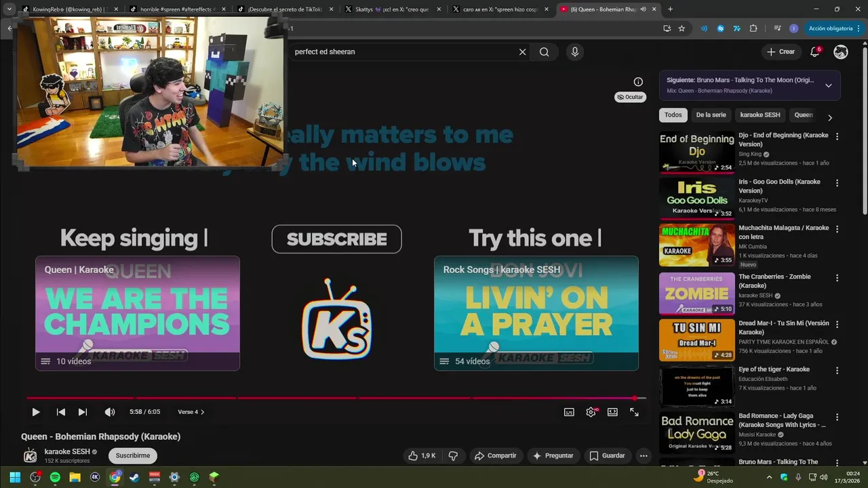Viewport: 868px width, 488px height.
Task: Go full screen with the player
Action: [634, 412]
